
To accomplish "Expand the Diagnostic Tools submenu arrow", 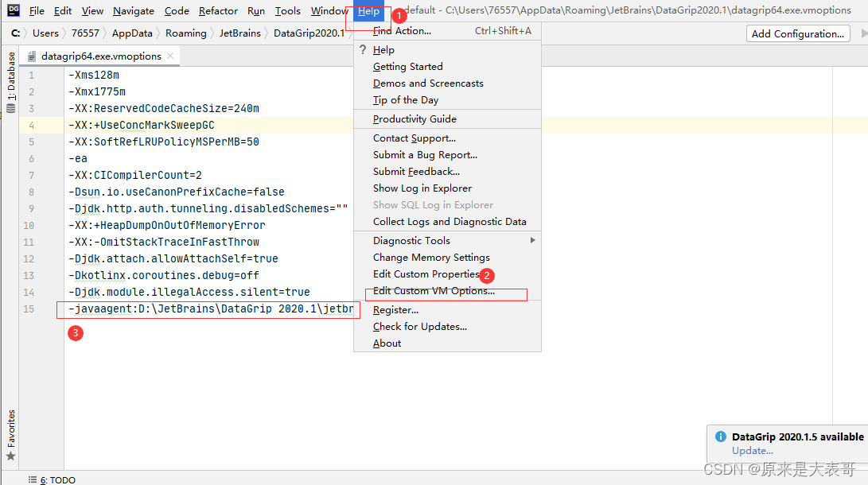I will pos(532,241).
